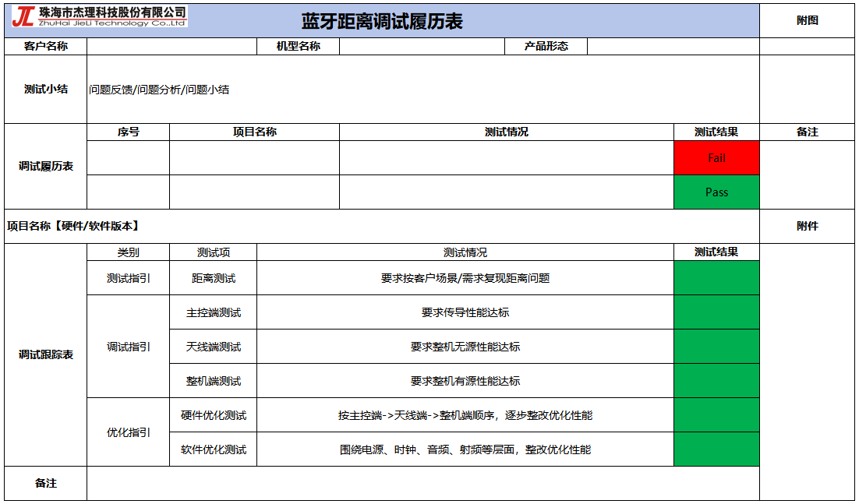Image resolution: width=859 pixels, height=504 pixels.
Task: Click the empty cell right of 客户名称
Action: (x=172, y=47)
